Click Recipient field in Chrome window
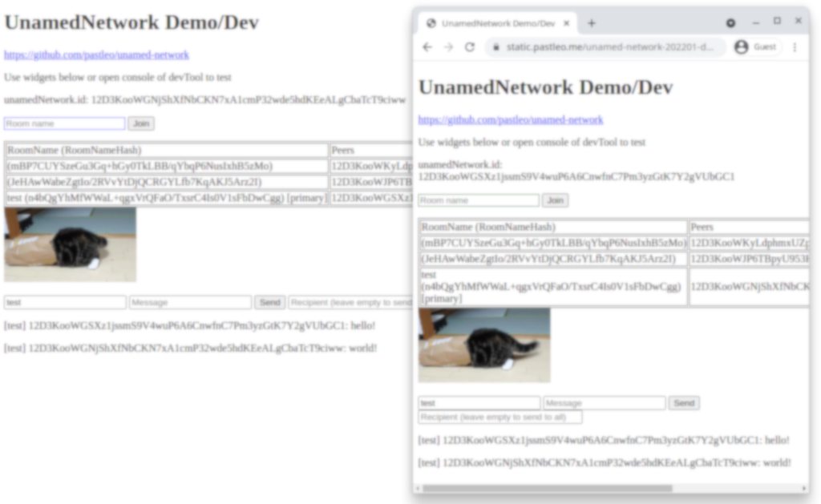The width and height of the screenshot is (821, 504). (500, 417)
